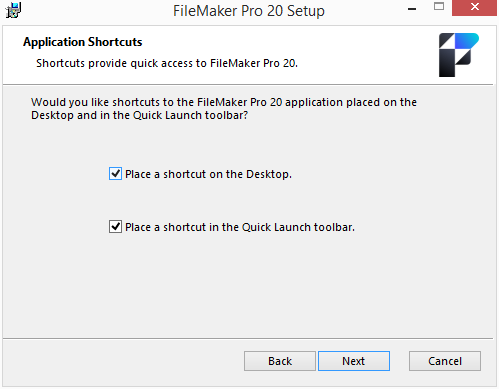Screen dimensions: 499x389
Task: Click the 'Place a shortcut in the Quick Launch toolbar' label
Action: [240, 227]
